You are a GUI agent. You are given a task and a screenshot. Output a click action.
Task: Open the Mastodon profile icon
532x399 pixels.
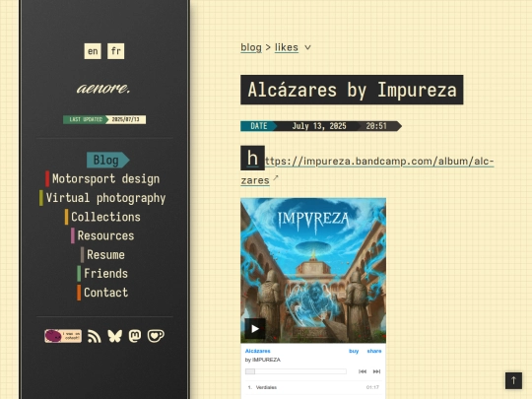coord(135,336)
